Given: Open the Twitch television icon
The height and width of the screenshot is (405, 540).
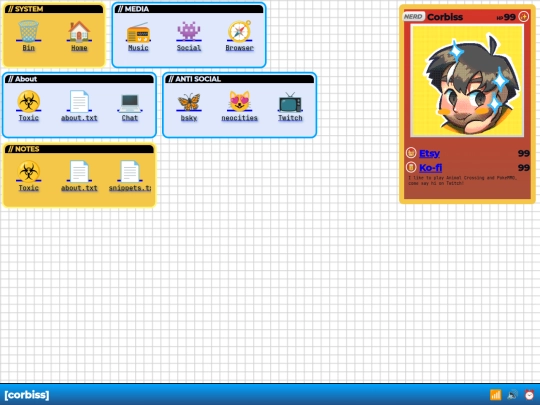Looking at the screenshot, I should (x=290, y=102).
